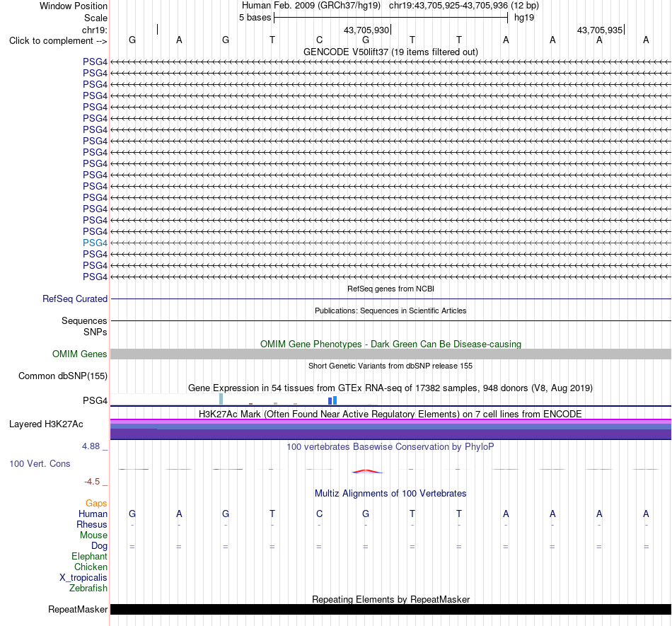This screenshot has width=672, height=626.
Task: Click the tall teal GTEx expression bar
Action: click(x=221, y=399)
